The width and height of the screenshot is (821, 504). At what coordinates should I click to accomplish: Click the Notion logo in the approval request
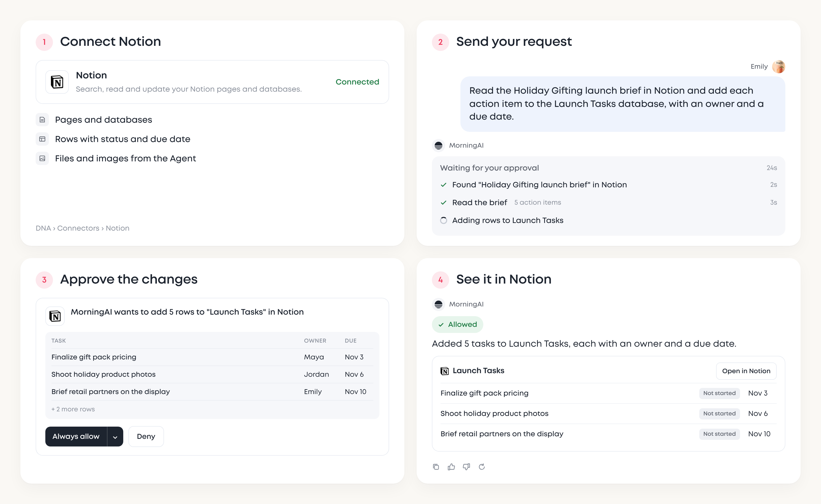55,316
